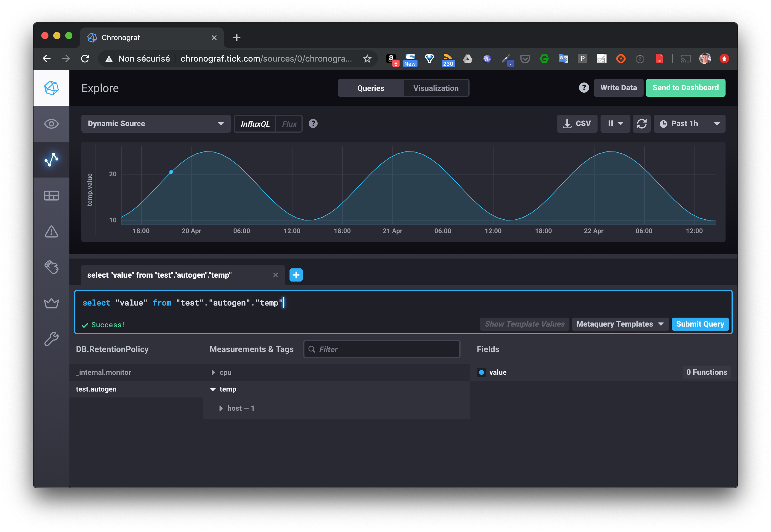Bookmark the page with the star icon
Viewport: 771px width, 532px height.
[x=367, y=59]
